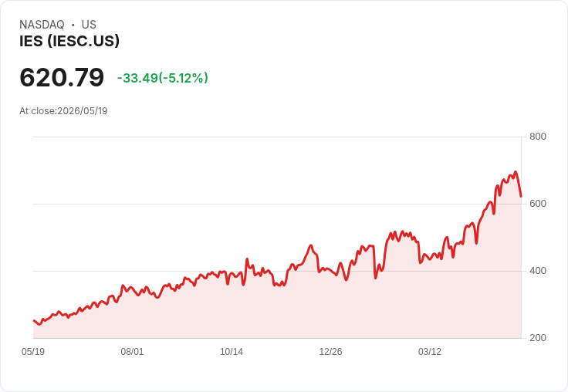Select the -33.49(-5.12%) change figure
The height and width of the screenshot is (392, 568).
point(163,78)
